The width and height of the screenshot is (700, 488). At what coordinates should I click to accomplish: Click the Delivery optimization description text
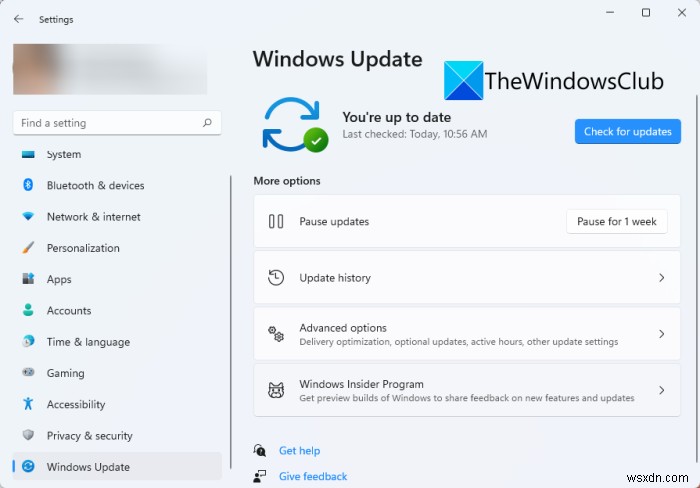click(458, 342)
